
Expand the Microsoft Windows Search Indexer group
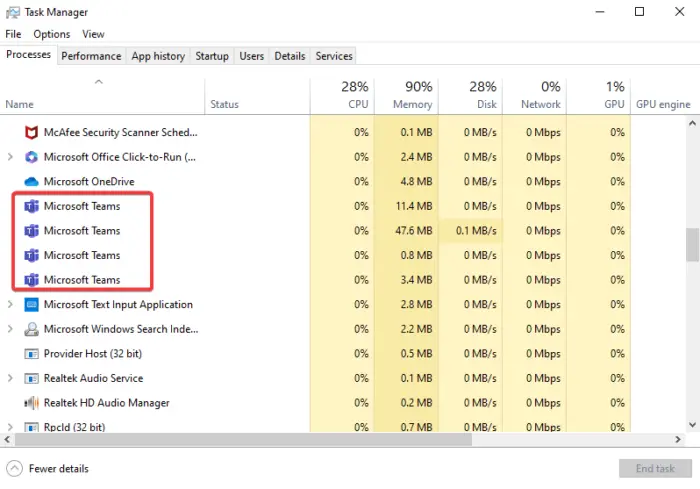10,329
